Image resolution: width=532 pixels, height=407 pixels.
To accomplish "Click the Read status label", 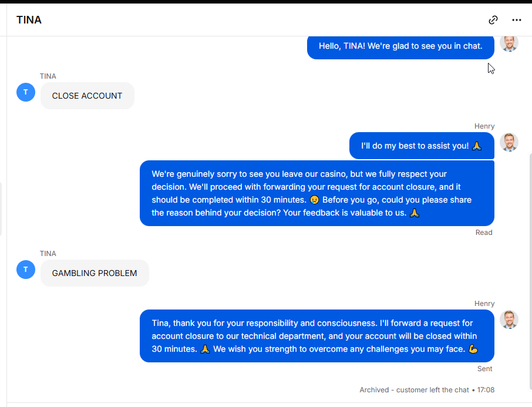I will 484,233.
